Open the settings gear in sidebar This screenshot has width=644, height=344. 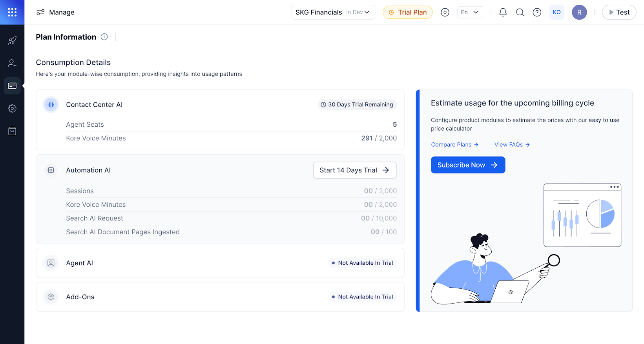[12, 108]
